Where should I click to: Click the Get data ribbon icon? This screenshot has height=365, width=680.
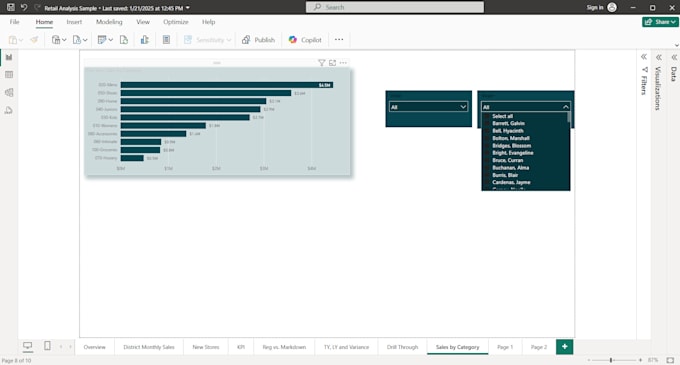pyautogui.click(x=56, y=40)
